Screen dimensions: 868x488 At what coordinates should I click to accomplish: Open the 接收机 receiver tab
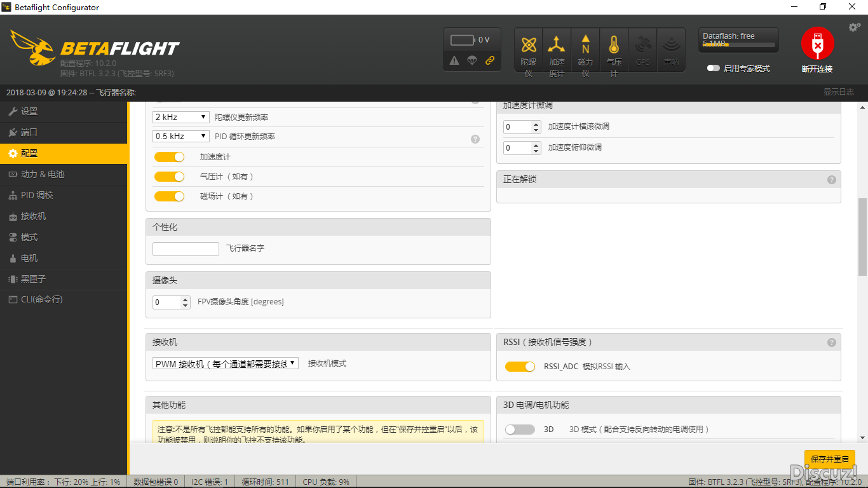[64, 216]
